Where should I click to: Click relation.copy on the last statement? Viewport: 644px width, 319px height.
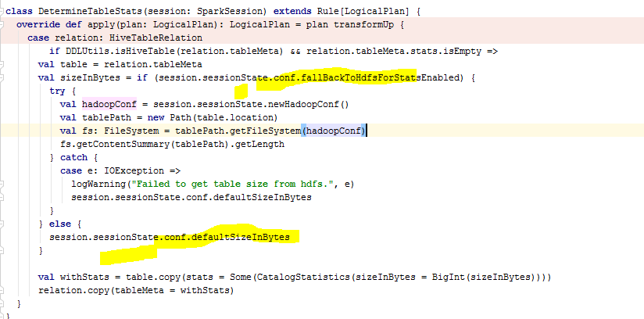pyautogui.click(x=74, y=290)
